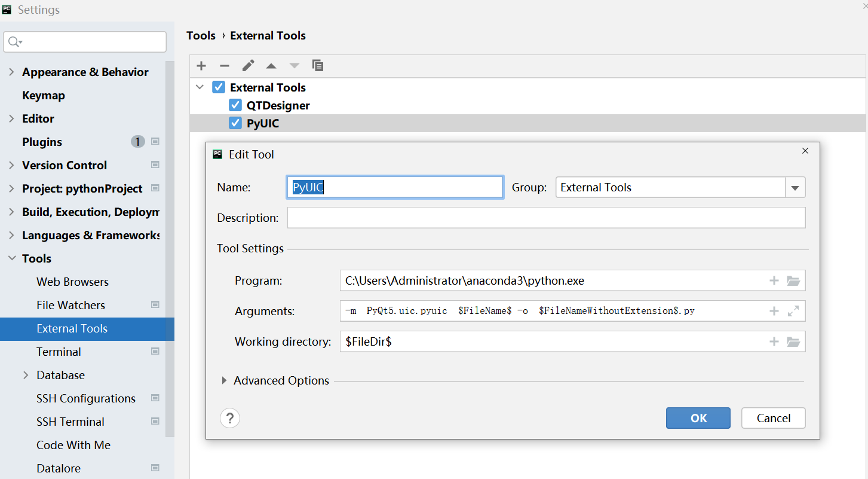Edit selected tool using pencil icon
Image resolution: width=868 pixels, height=479 pixels.
click(x=248, y=66)
